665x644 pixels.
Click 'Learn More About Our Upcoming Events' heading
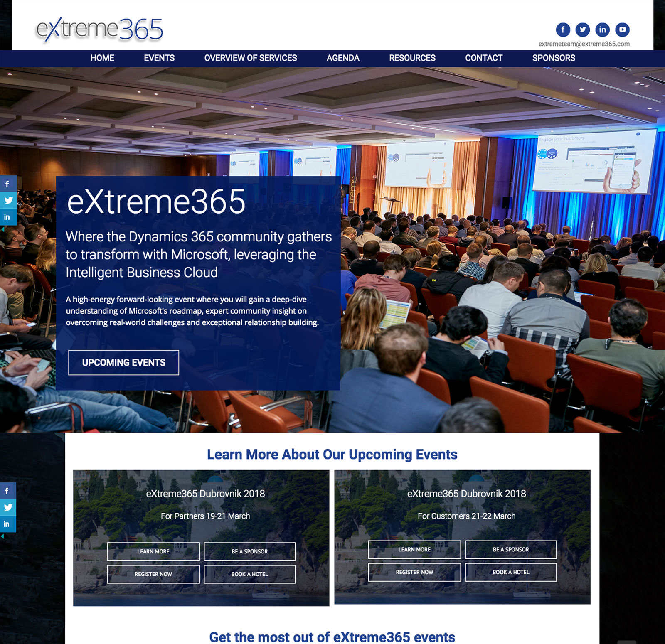(332, 455)
